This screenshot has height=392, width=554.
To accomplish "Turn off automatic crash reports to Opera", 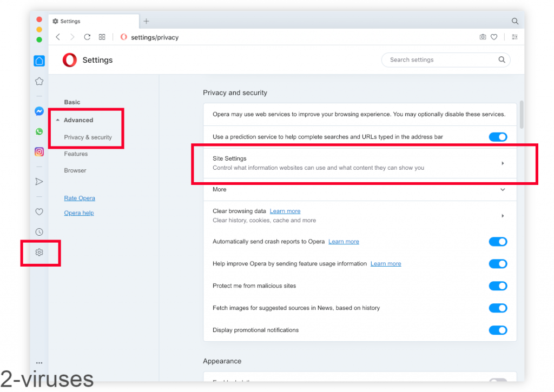I will pos(498,242).
